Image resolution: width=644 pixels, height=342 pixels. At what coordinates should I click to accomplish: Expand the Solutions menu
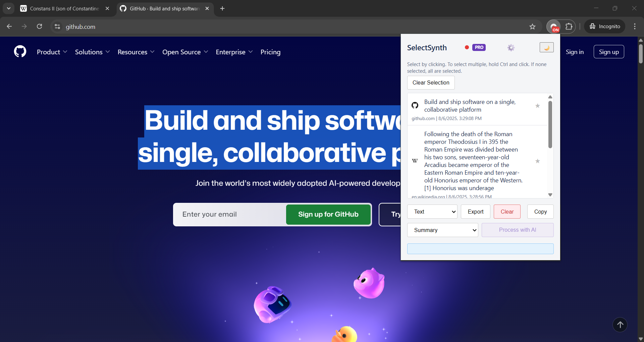[x=92, y=52]
